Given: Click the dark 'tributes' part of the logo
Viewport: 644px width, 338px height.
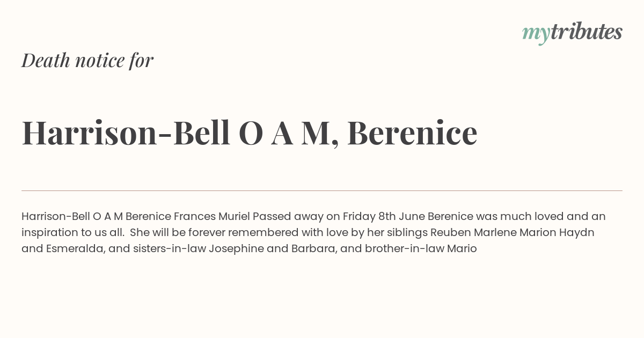Looking at the screenshot, I should coord(587,32).
